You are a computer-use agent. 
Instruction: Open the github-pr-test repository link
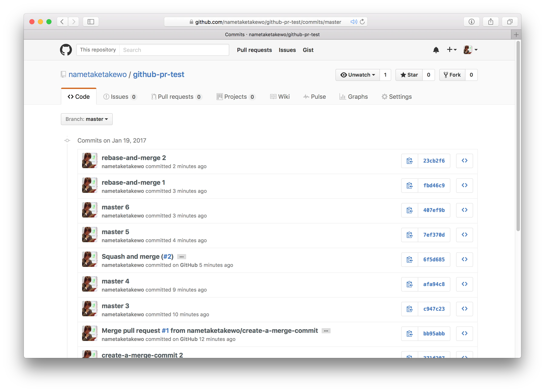[159, 74]
